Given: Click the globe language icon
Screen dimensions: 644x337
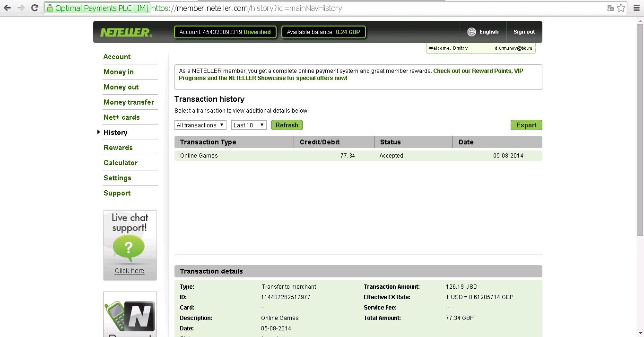Looking at the screenshot, I should [471, 32].
